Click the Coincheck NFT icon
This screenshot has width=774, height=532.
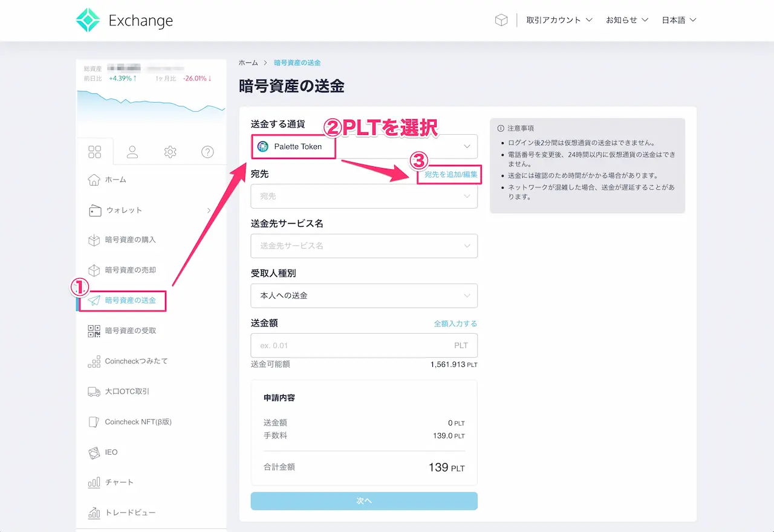[x=94, y=422]
